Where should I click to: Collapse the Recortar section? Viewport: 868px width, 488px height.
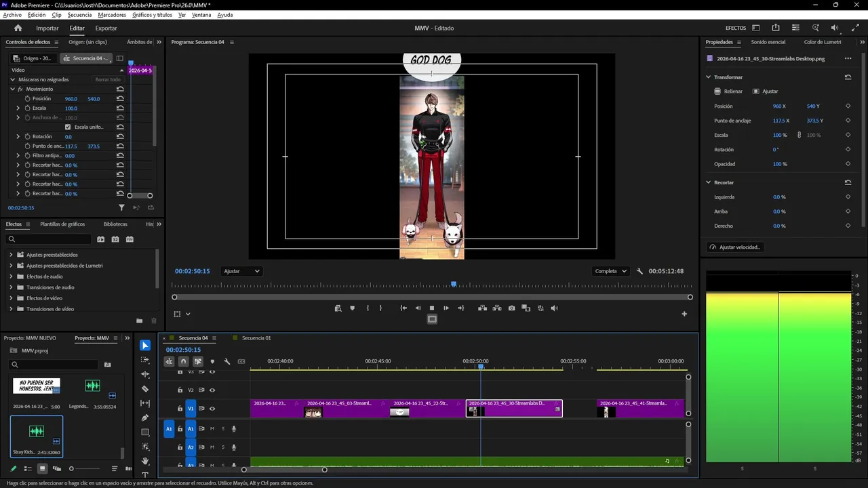pos(709,182)
